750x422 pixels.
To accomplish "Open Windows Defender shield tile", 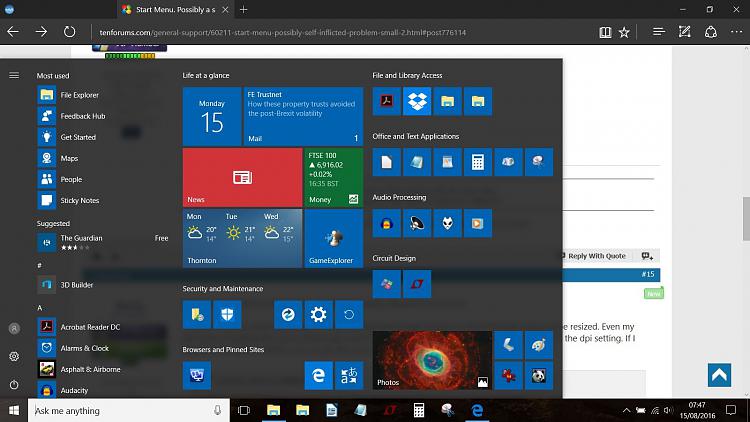I will point(227,314).
